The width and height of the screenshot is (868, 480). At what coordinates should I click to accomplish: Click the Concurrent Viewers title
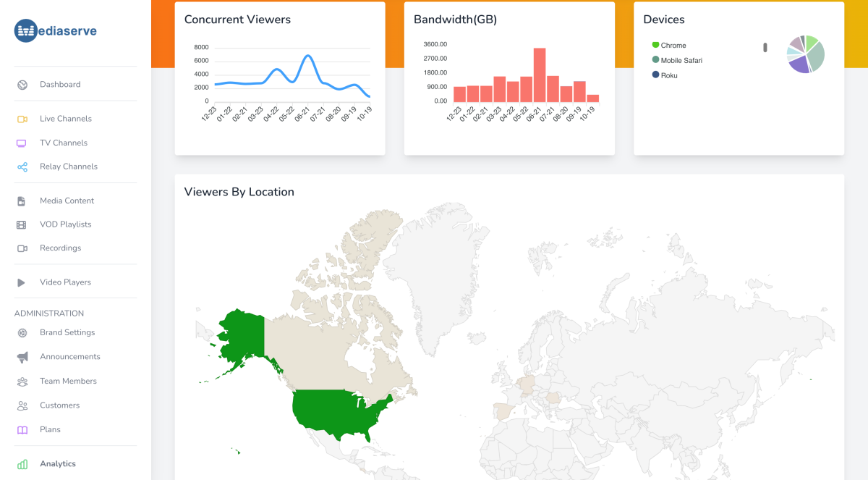pyautogui.click(x=237, y=20)
